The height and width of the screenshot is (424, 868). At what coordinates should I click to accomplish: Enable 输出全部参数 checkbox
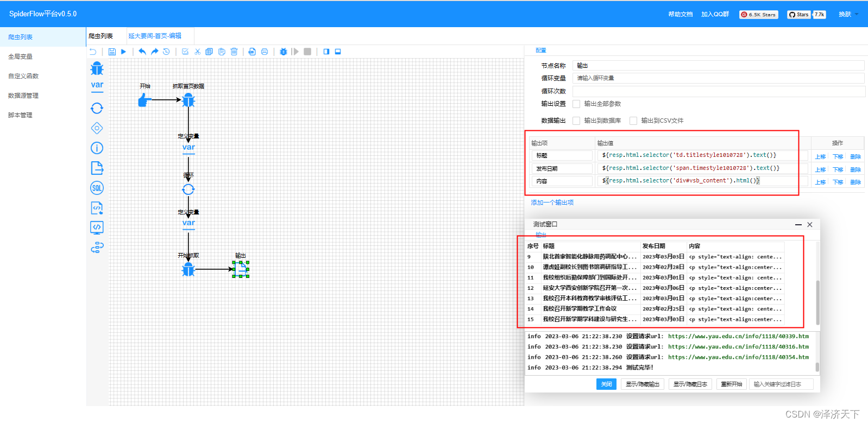576,104
